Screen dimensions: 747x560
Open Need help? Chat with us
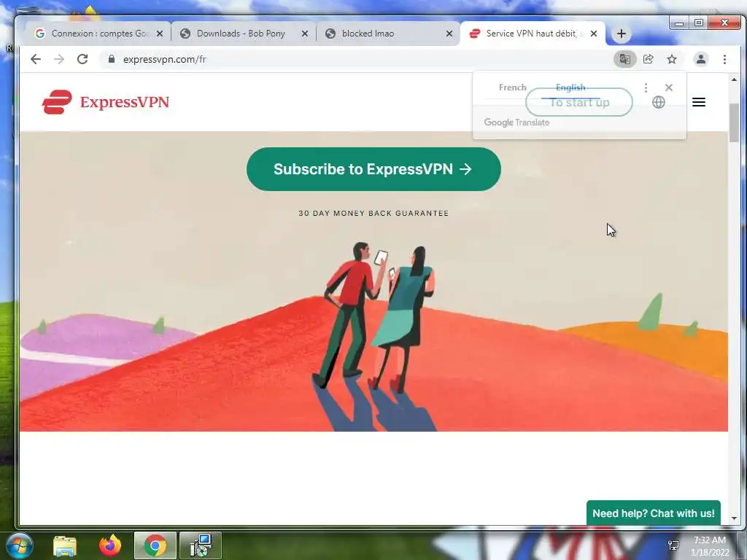click(x=653, y=513)
